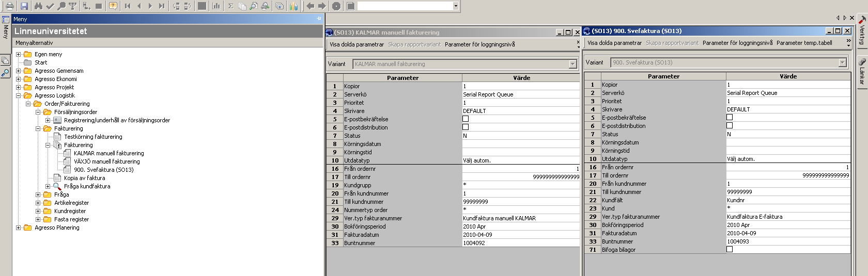Click the Print icon in the toolbar

[9, 6]
